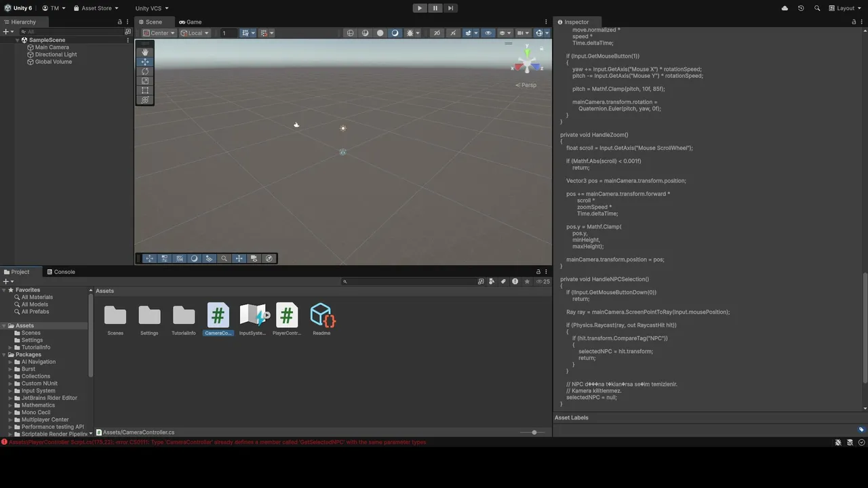Toggle grid snapping in scene toolbar

coord(245,33)
